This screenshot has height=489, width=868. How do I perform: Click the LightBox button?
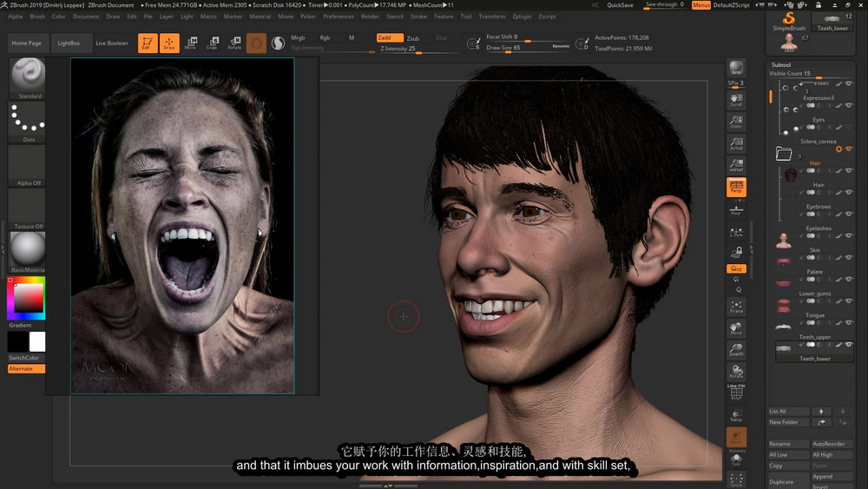69,43
